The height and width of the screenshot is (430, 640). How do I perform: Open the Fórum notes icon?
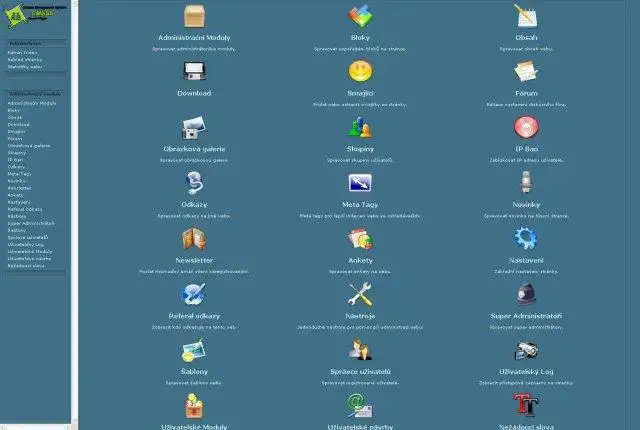click(526, 71)
